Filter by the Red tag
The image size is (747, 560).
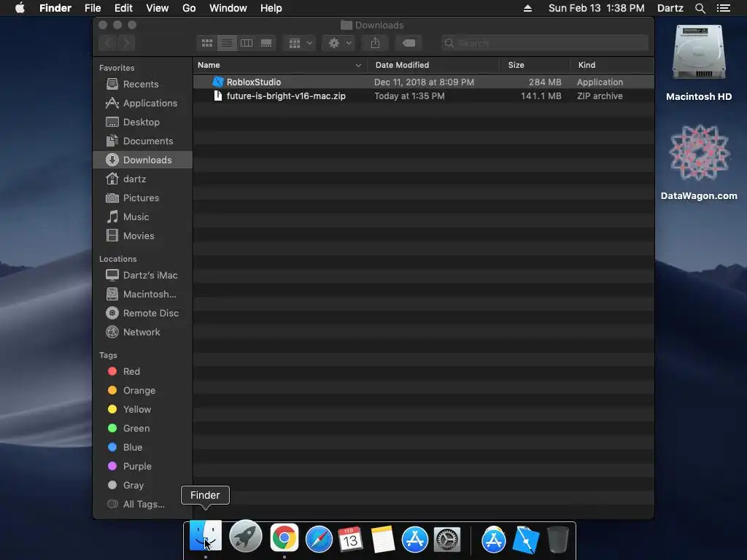[x=142, y=371]
